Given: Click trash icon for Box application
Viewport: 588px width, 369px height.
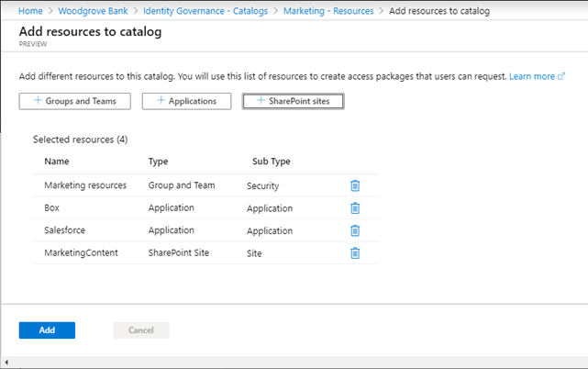Looking at the screenshot, I should click(355, 208).
